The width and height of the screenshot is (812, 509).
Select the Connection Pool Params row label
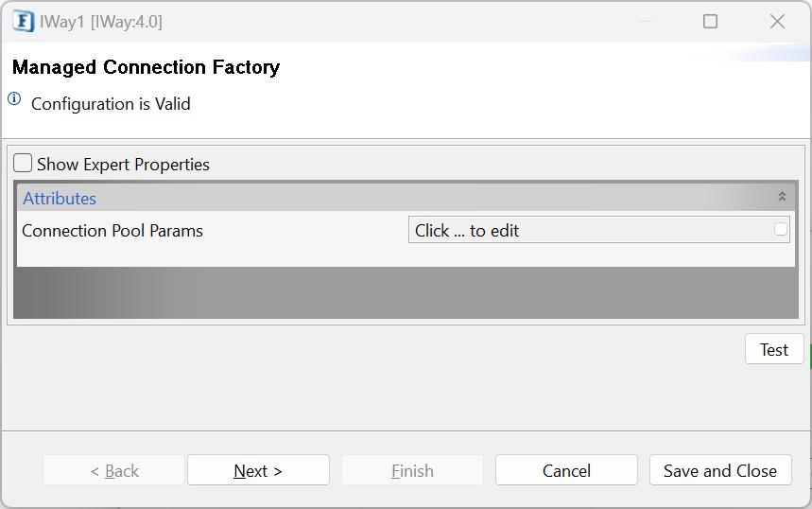[x=112, y=231]
